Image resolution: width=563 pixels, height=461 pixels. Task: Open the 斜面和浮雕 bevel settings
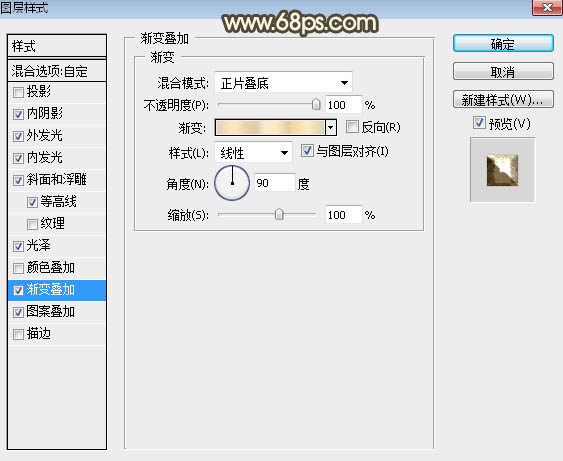57,180
